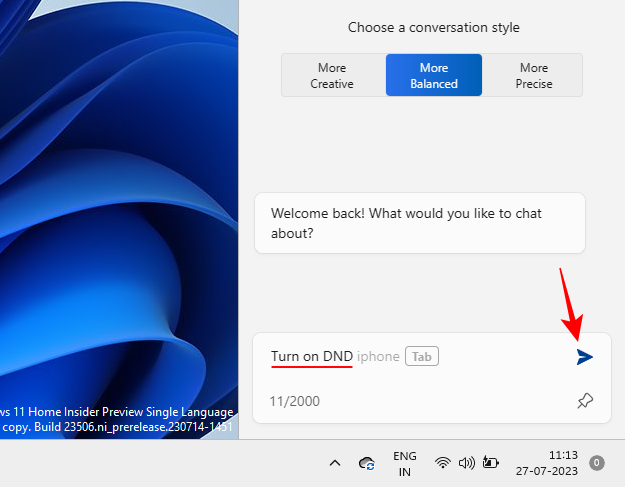Click in the 'Turn on DND' text box
This screenshot has width=625, height=487.
(310, 357)
